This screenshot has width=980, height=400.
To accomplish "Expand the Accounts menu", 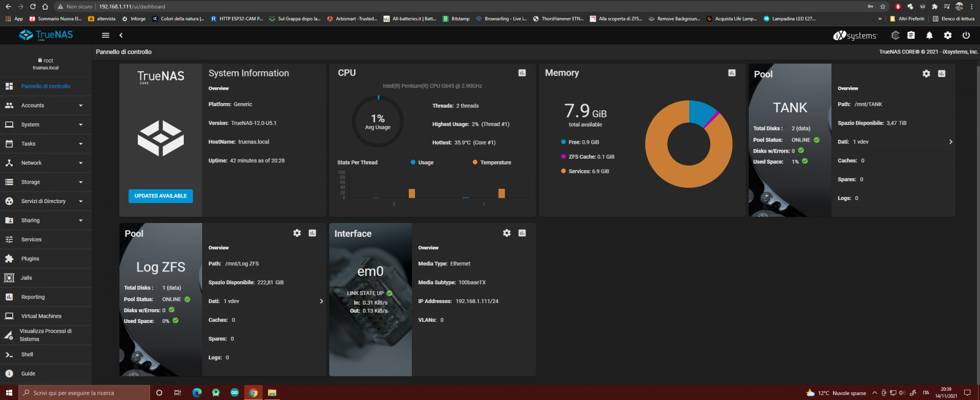I will click(x=46, y=106).
